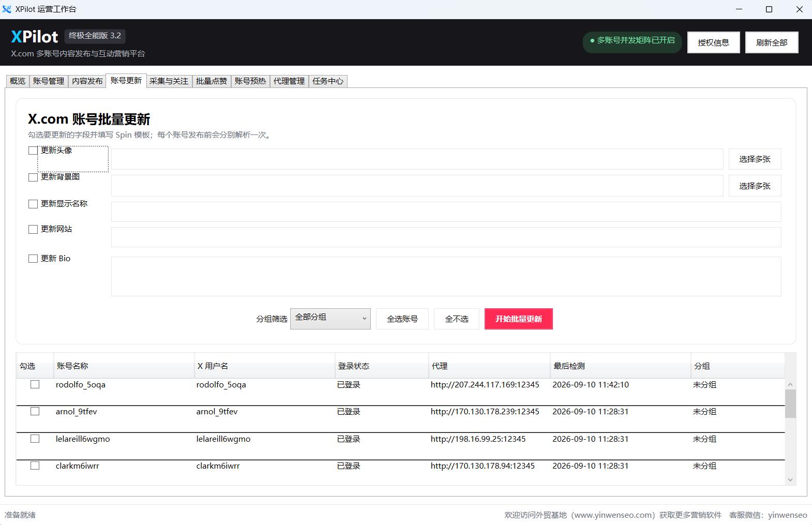
Task: Click the display name template field
Action: tap(446, 212)
